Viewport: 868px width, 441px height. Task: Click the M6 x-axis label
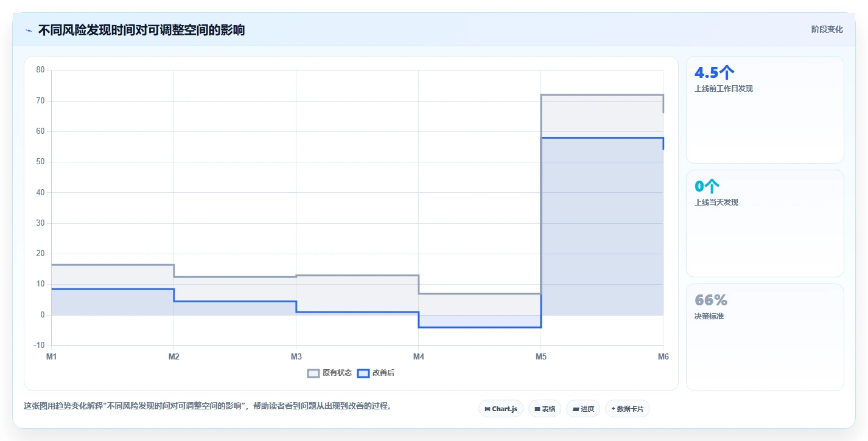[663, 356]
